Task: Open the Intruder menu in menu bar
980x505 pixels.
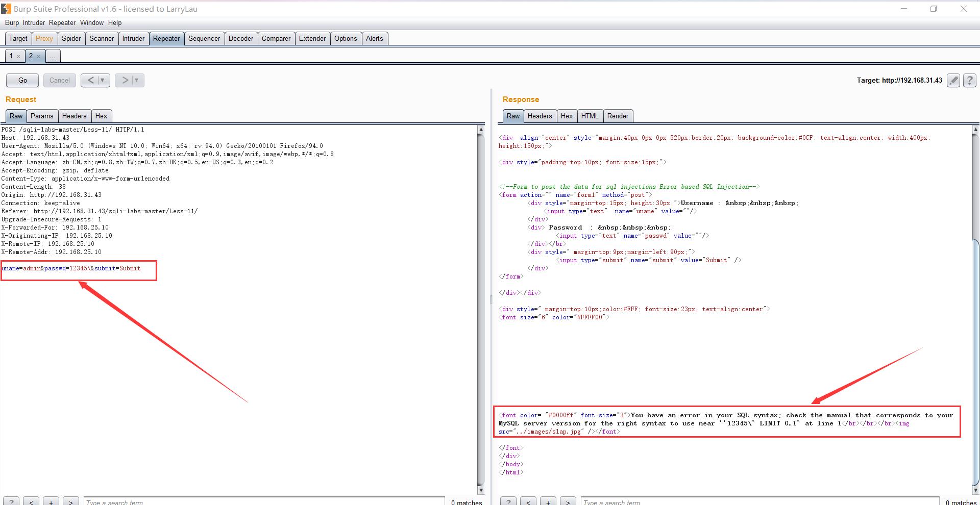Action: [x=34, y=22]
